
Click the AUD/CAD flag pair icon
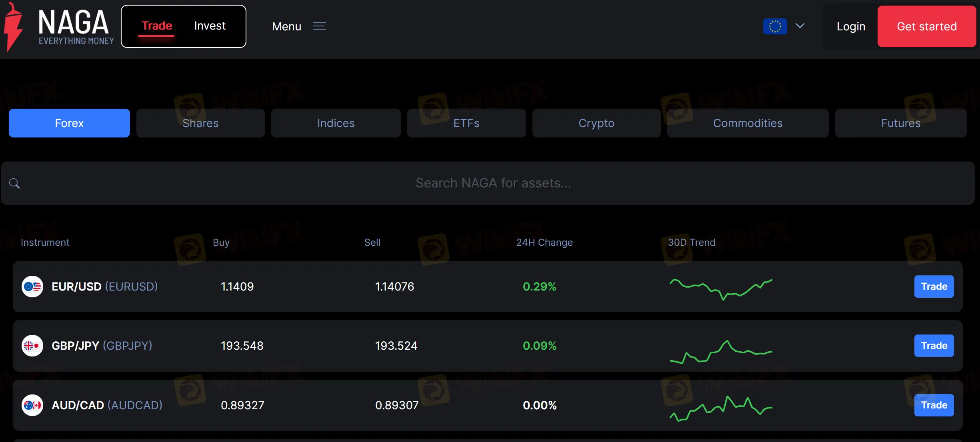[32, 405]
